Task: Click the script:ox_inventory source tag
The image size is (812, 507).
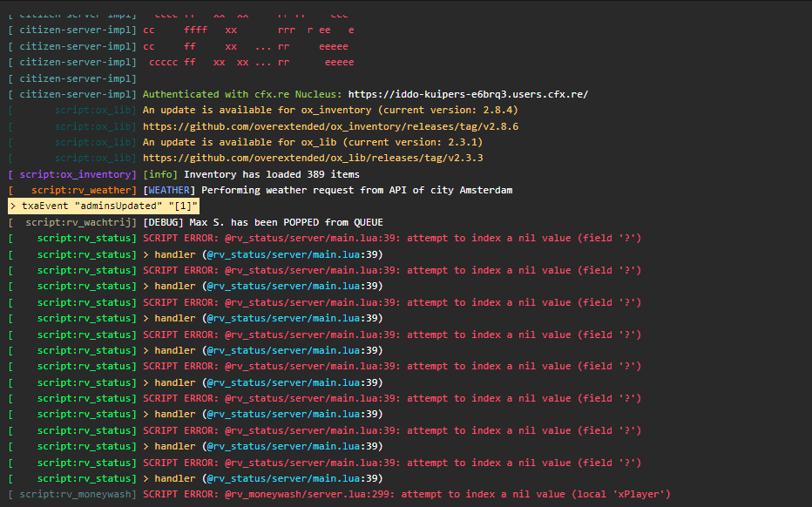Action: click(78, 174)
